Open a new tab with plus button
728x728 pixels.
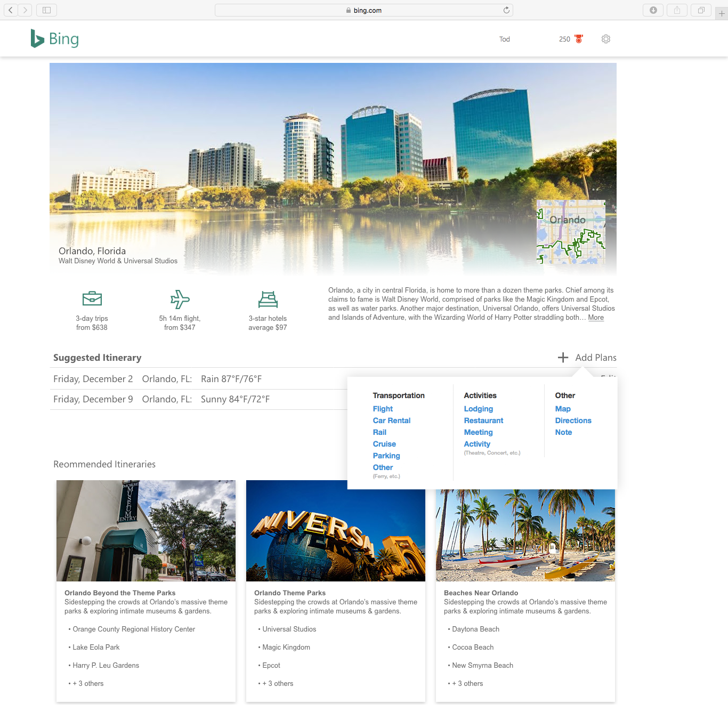[722, 13]
